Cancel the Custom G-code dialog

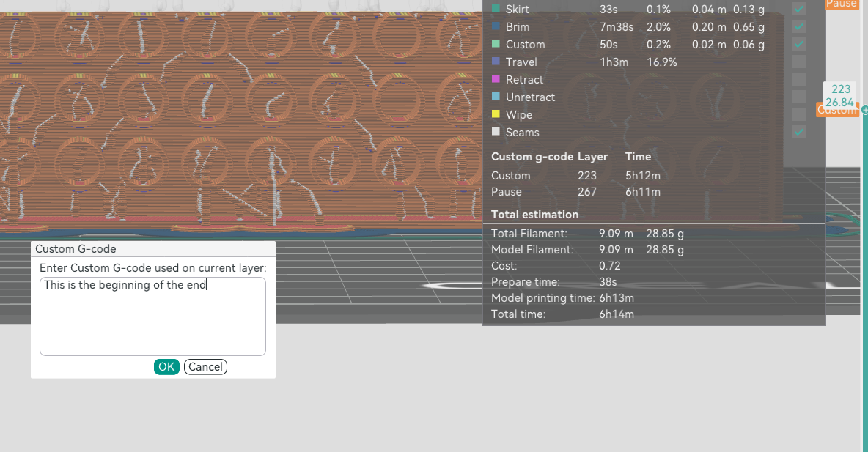205,366
